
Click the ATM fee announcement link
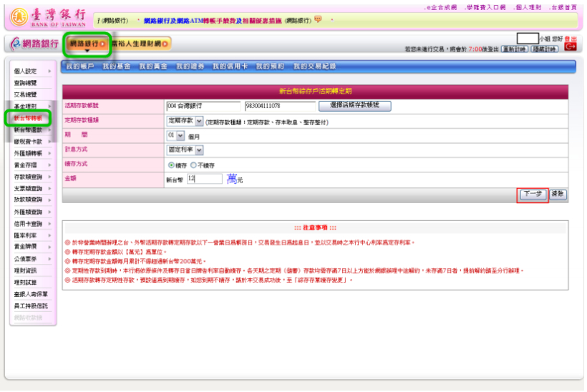tap(213, 21)
